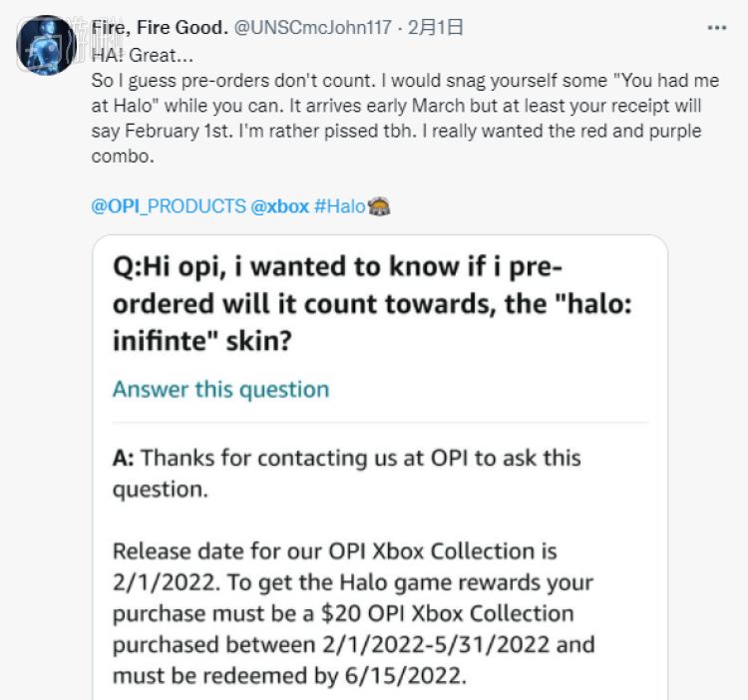Open the tweet's three-dot more options menu
The width and height of the screenshot is (748, 700).
(716, 28)
